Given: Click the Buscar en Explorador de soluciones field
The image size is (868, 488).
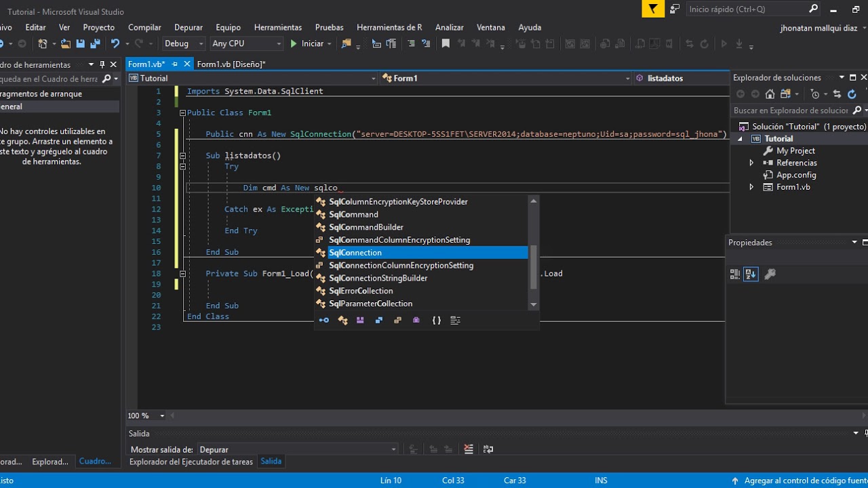Looking at the screenshot, I should coord(791,110).
